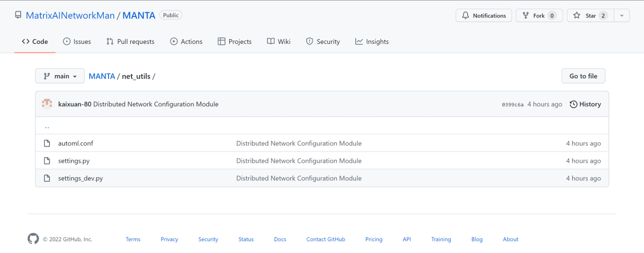This screenshot has width=644, height=253.
Task: Open the MANTA repository name link in header
Action: (x=139, y=15)
